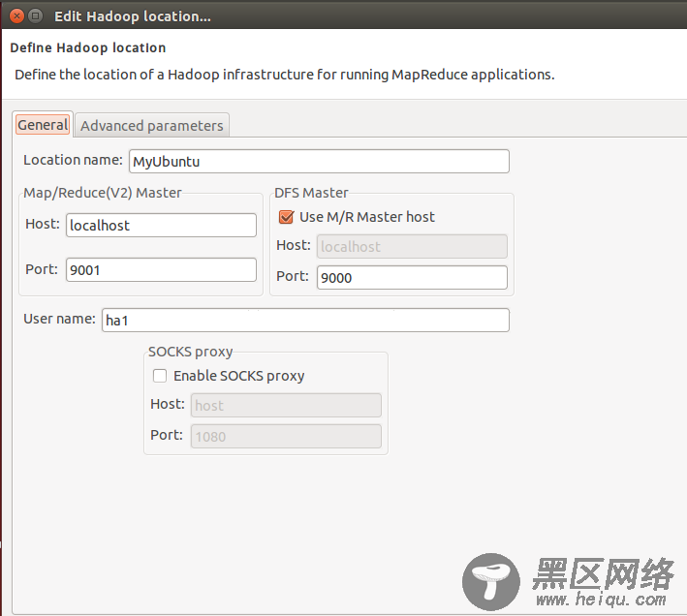Click the SOCKS proxy group label
This screenshot has height=616, width=687.
click(x=190, y=352)
